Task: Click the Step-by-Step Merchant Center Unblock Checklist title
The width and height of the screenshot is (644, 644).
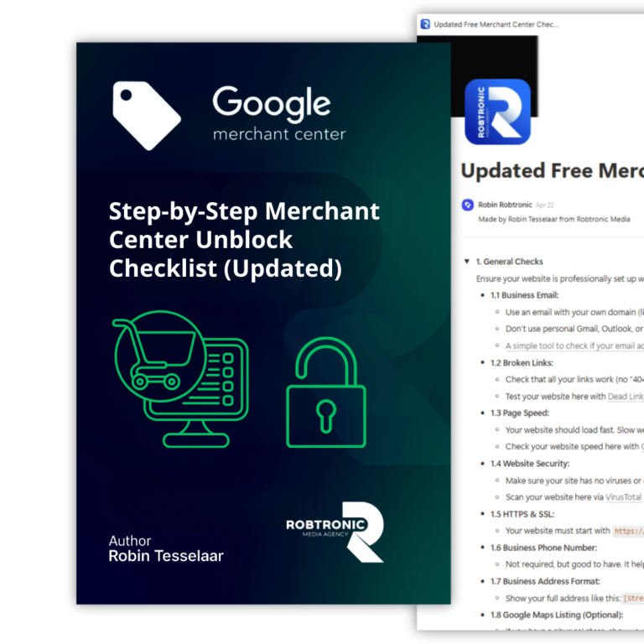Action: (244, 240)
